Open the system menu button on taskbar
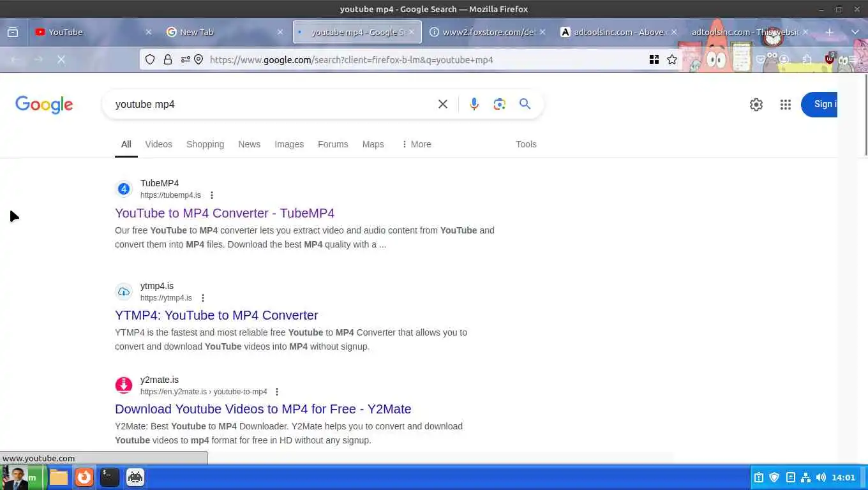Viewport: 868px width, 490px height. coord(24,477)
